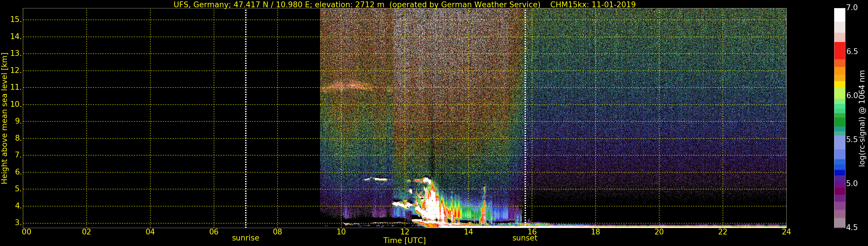Click the dark blue segment of the colorbar

tap(839, 173)
